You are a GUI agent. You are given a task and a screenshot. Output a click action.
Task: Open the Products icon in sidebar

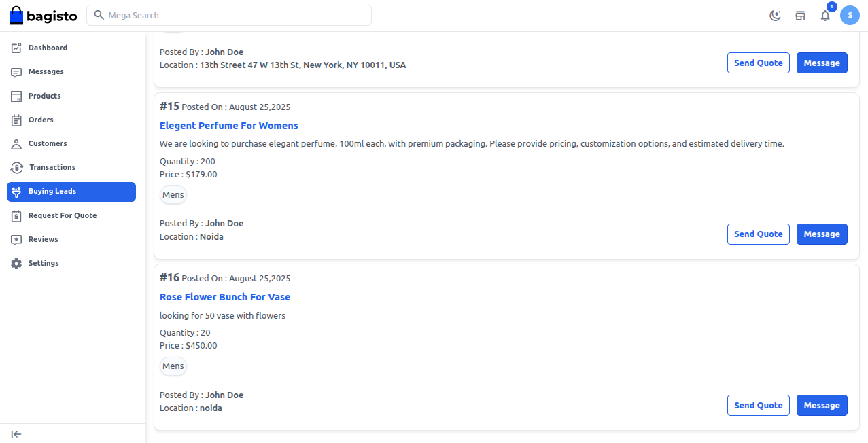pyautogui.click(x=16, y=96)
